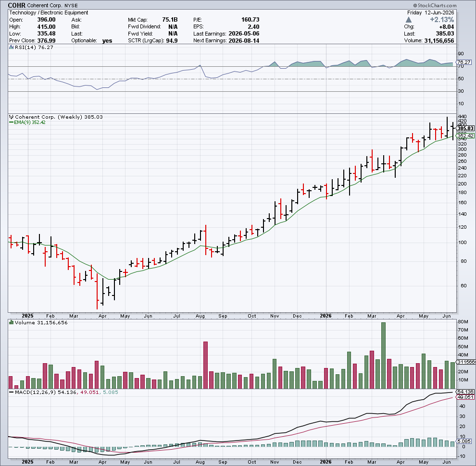Click the -10 label on MACD axis
Viewport: 476px width, 466px height.
(x=461, y=456)
